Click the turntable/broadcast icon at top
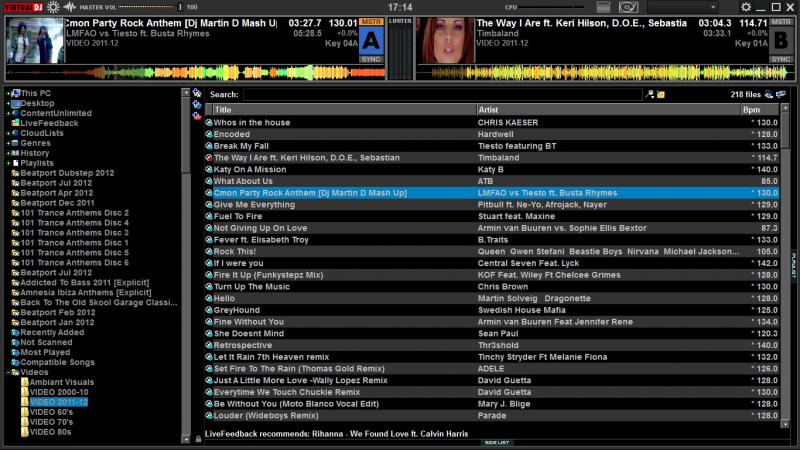 pyautogui.click(x=628, y=7)
